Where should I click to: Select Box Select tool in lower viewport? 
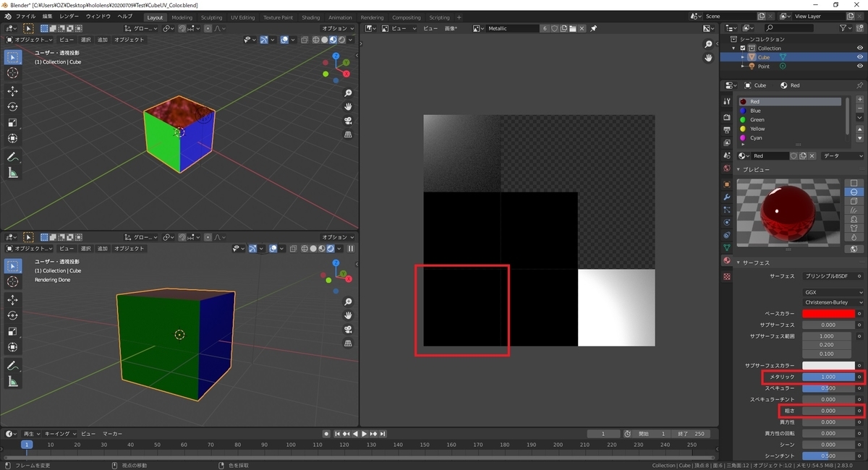pyautogui.click(x=12, y=265)
